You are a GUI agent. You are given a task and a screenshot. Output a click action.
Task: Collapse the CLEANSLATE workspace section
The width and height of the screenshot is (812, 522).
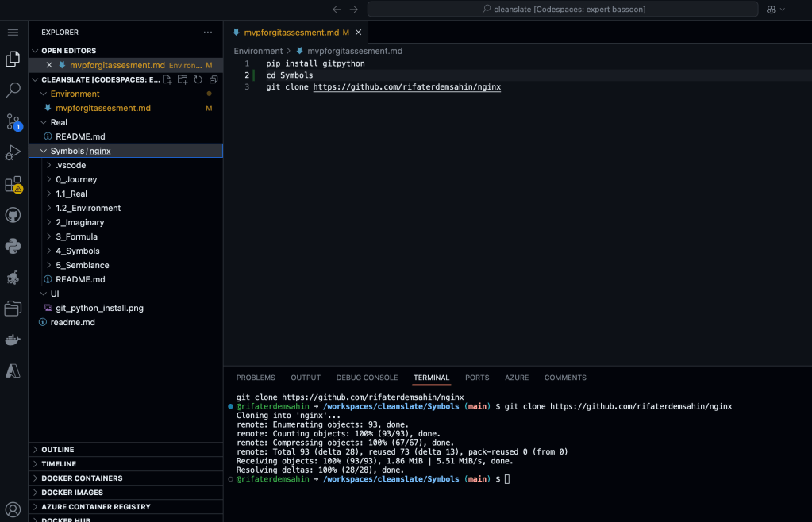tap(35, 79)
